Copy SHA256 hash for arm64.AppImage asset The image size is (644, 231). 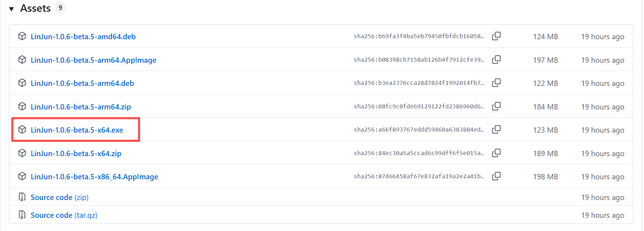coord(496,60)
